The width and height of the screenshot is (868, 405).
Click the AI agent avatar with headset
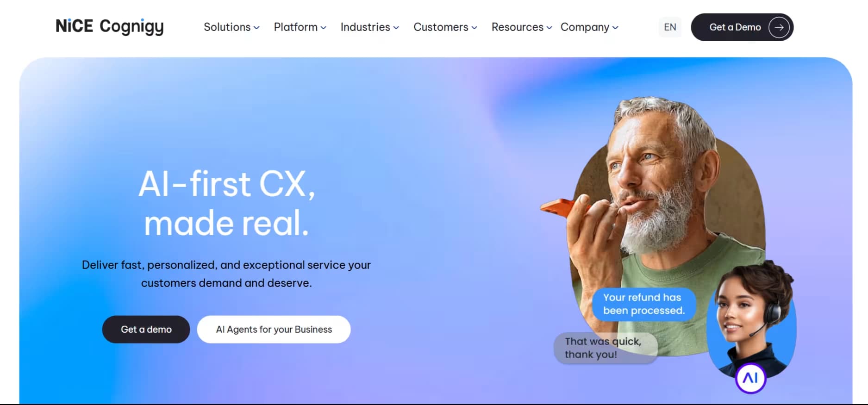pyautogui.click(x=751, y=318)
